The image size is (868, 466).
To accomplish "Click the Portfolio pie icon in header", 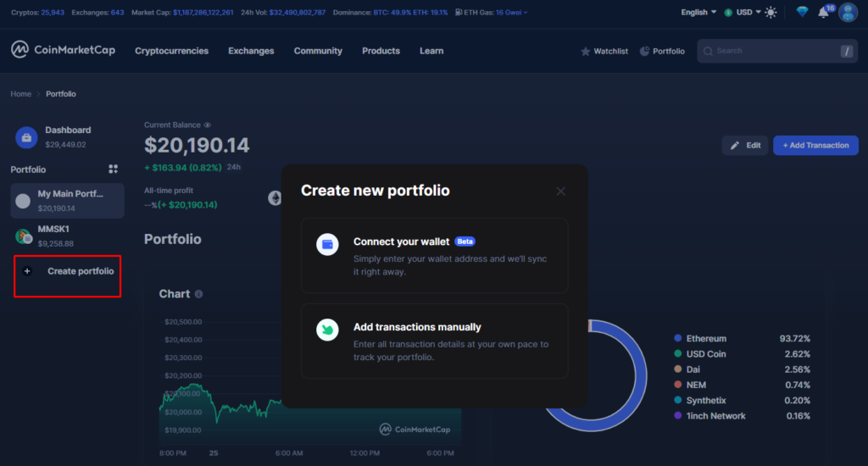I will coord(644,51).
